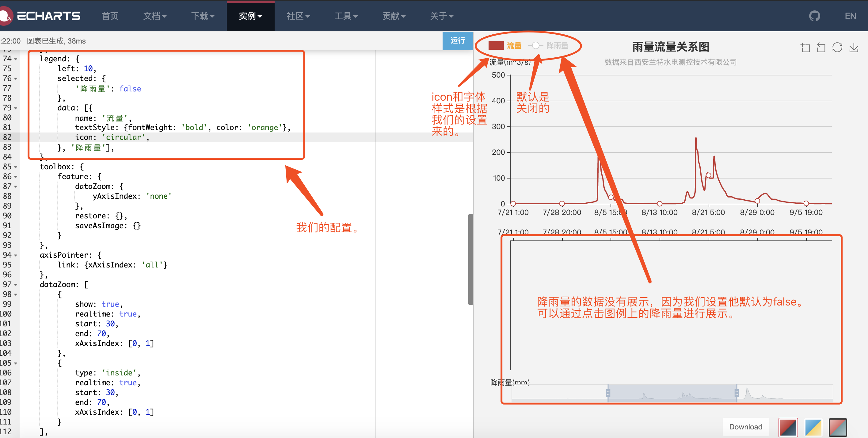
Task: Open the 文档 docs menu
Action: (x=155, y=16)
